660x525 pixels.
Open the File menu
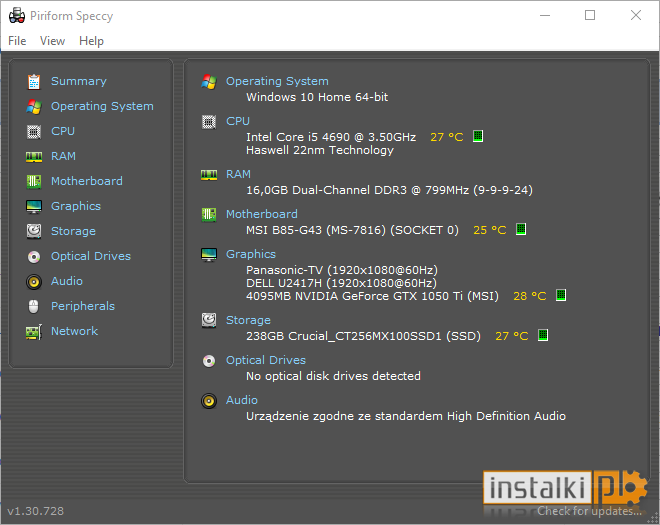pyautogui.click(x=17, y=41)
